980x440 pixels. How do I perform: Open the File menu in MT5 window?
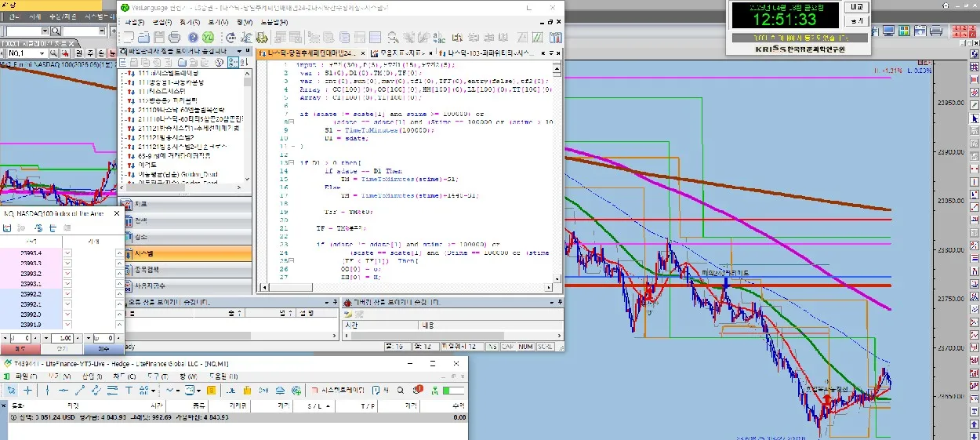tap(25, 376)
